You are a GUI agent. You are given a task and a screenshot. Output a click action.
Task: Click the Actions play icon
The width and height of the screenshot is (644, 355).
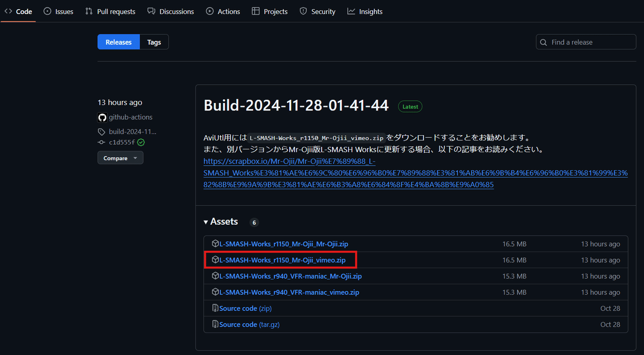[210, 11]
